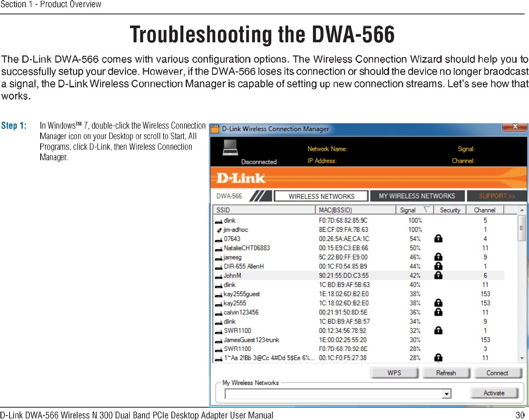Click the router icon next to JohnM
This screenshot has height=420, width=529.
click(218, 276)
